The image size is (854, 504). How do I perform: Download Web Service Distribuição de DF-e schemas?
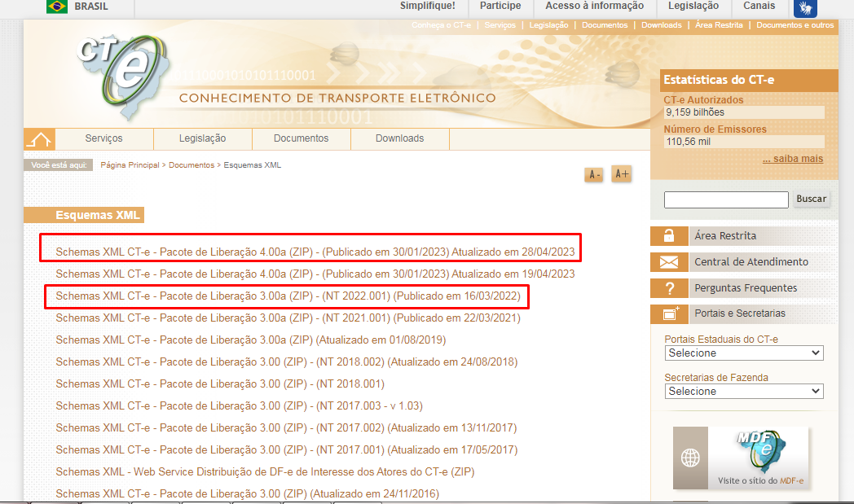[x=265, y=472]
